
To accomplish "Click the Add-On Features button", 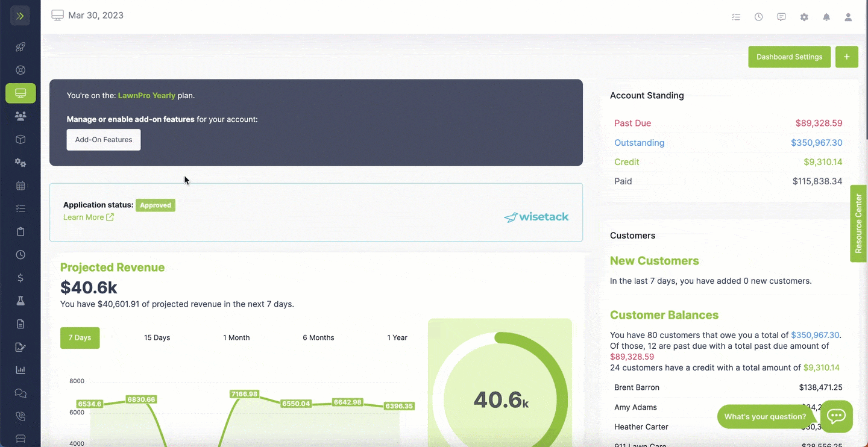I will pos(104,140).
